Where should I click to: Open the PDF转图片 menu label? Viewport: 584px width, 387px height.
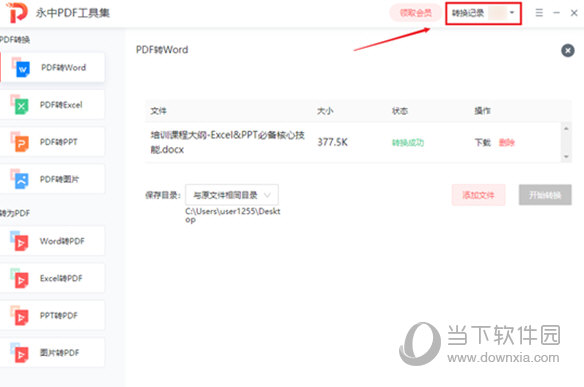[x=59, y=179]
